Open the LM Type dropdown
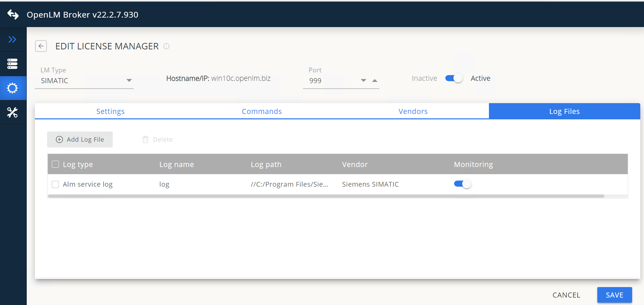Image resolution: width=644 pixels, height=305 pixels. pyautogui.click(x=129, y=80)
